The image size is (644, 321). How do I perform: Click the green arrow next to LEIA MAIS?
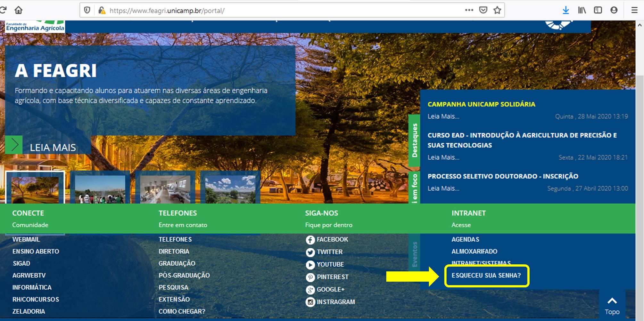(x=14, y=145)
